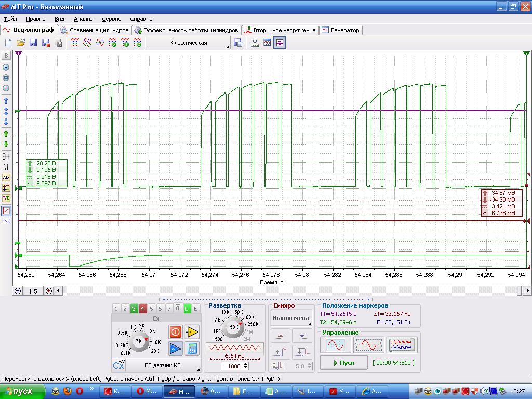Screen dimensions: 532x399
Task: Click the waveform icon with number 2 badge
Action: pyautogui.click(x=137, y=43)
